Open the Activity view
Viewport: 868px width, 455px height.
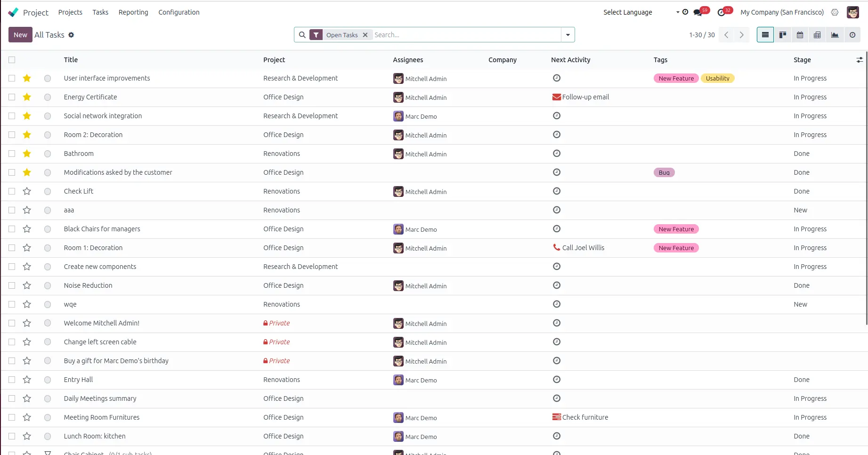(x=852, y=35)
